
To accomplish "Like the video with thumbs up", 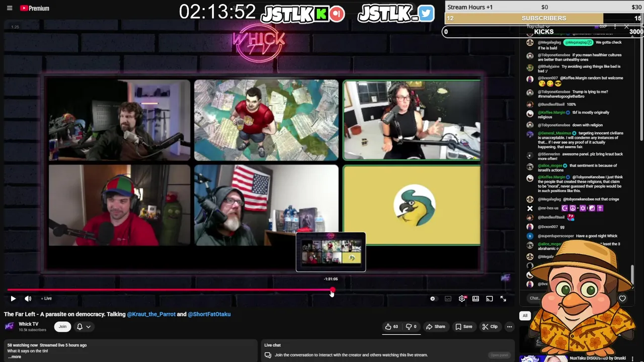I will (391, 327).
